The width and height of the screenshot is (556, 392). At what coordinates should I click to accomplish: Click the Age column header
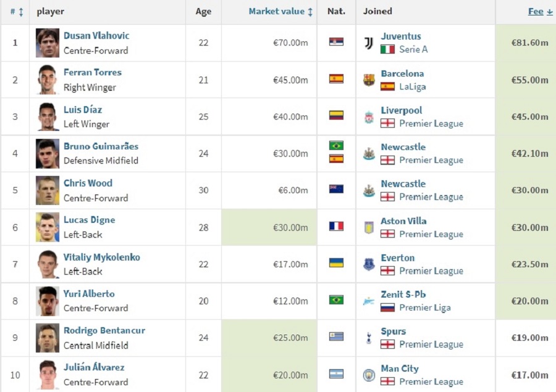(x=203, y=11)
